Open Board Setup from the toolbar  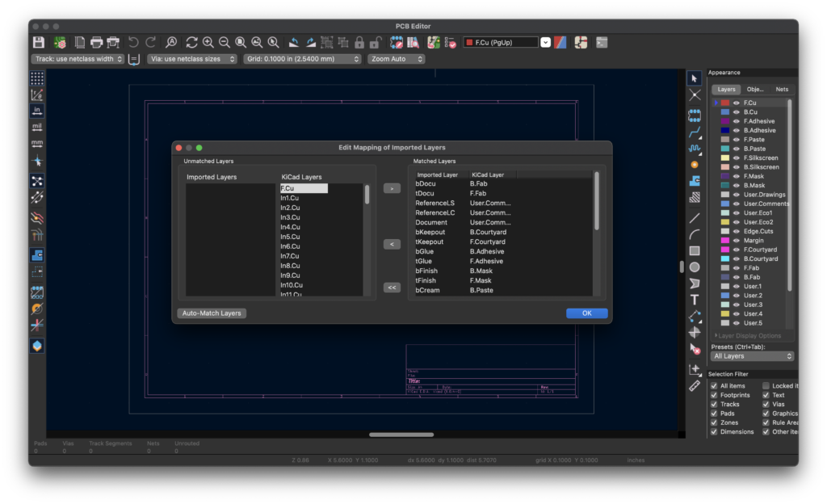click(60, 42)
